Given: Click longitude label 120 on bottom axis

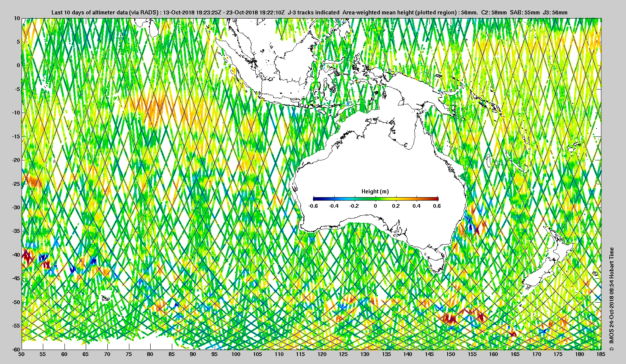Looking at the screenshot, I should coord(322,355).
